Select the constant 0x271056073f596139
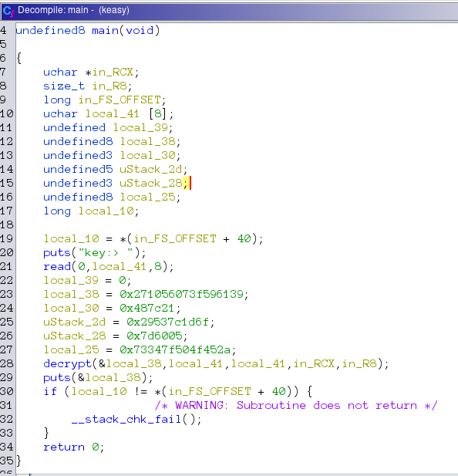 182,294
